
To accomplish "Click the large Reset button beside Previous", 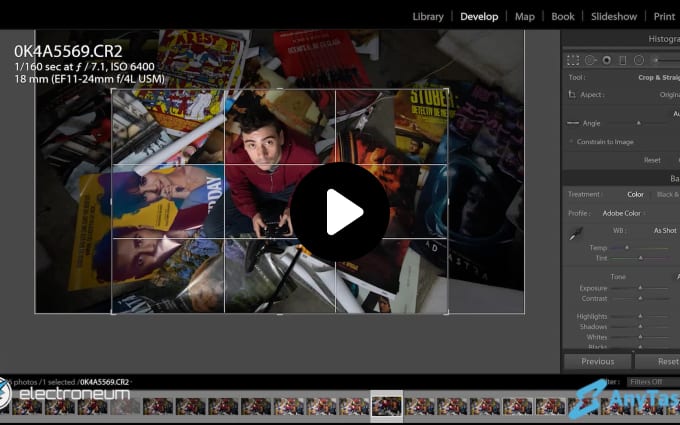I will click(x=658, y=361).
